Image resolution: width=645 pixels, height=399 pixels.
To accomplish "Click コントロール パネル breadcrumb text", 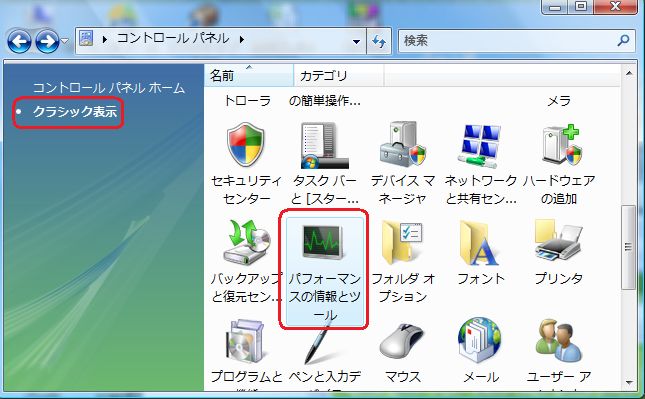I will coord(173,39).
